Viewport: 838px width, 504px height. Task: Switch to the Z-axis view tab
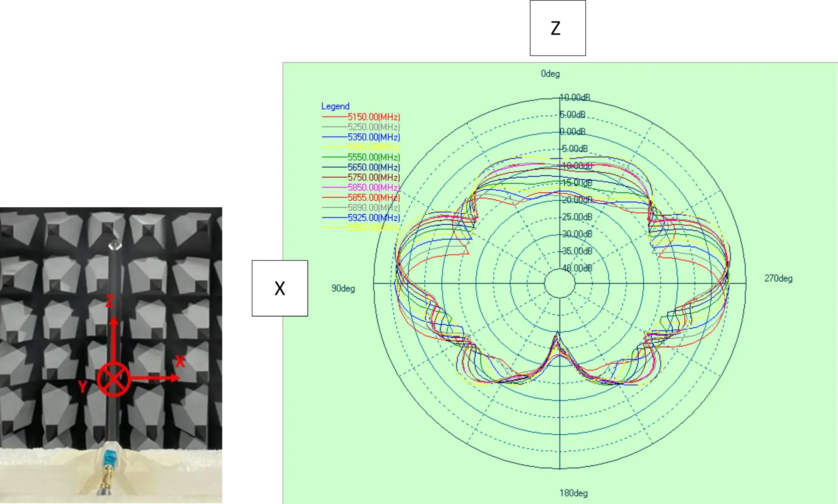(557, 28)
